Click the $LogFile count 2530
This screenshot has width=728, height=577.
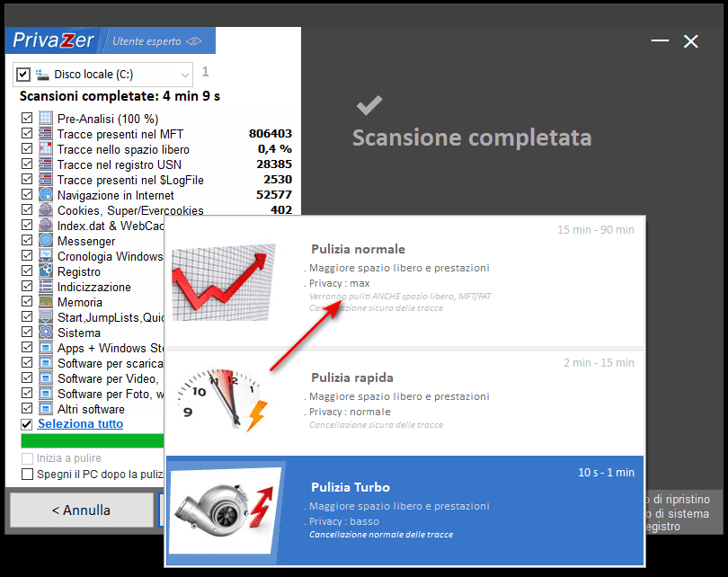(x=278, y=180)
